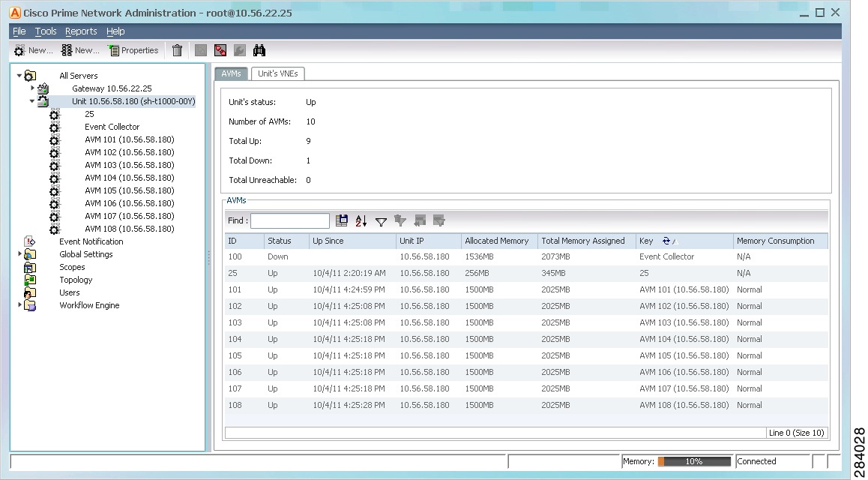Click the '10/4/11 4:25:28 PM' table cell

click(349, 405)
